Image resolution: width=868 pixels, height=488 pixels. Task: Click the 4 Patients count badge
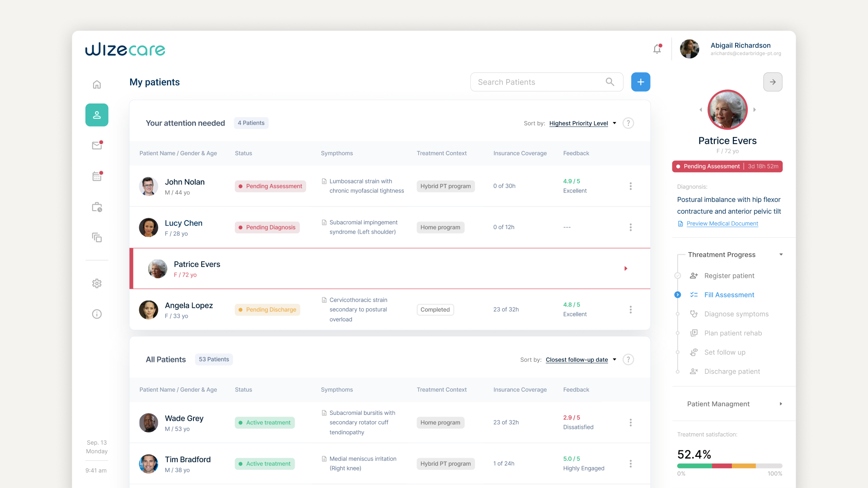[251, 123]
